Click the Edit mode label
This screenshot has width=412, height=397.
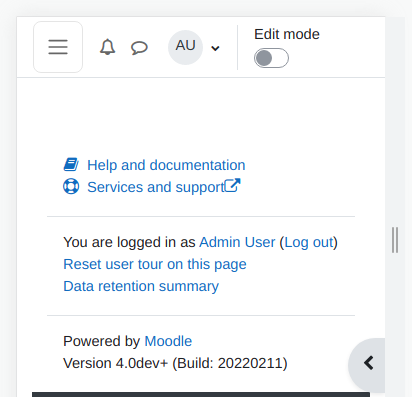287,34
